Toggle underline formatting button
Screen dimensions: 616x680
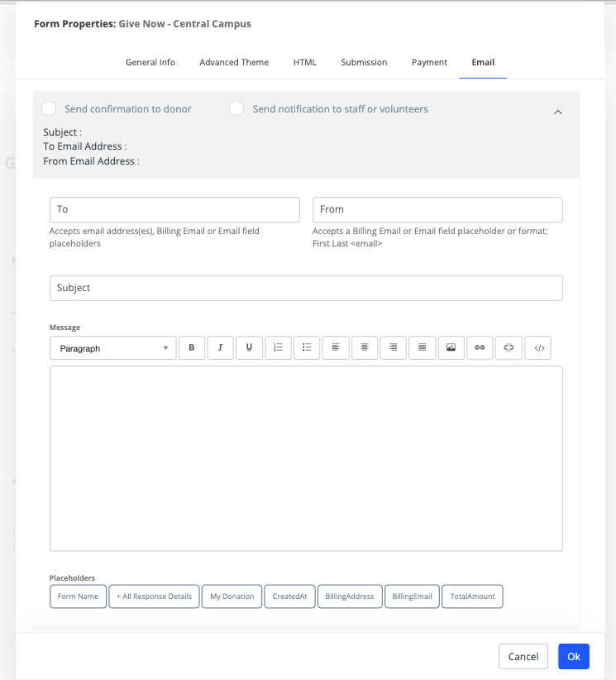(249, 347)
